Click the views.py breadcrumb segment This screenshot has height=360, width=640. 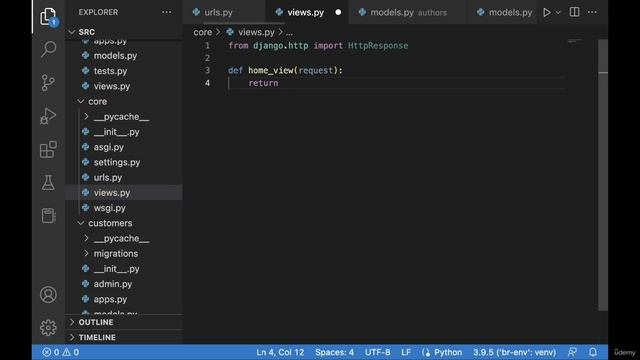[x=256, y=32]
